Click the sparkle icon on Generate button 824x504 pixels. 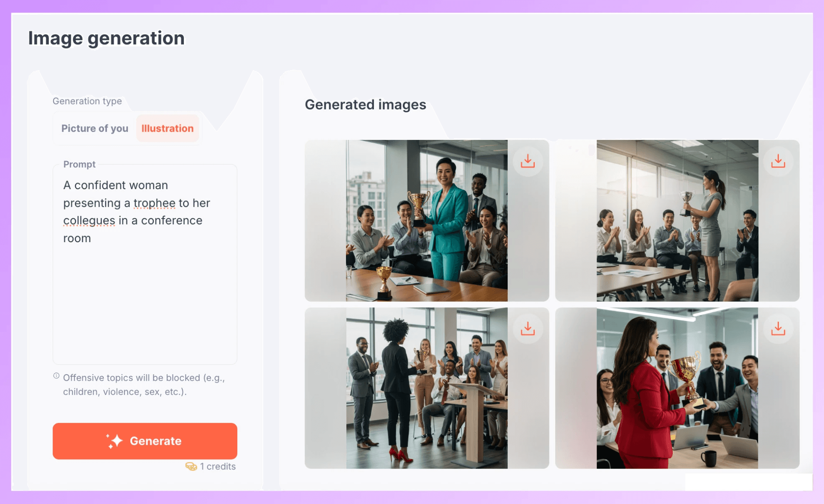tap(114, 441)
